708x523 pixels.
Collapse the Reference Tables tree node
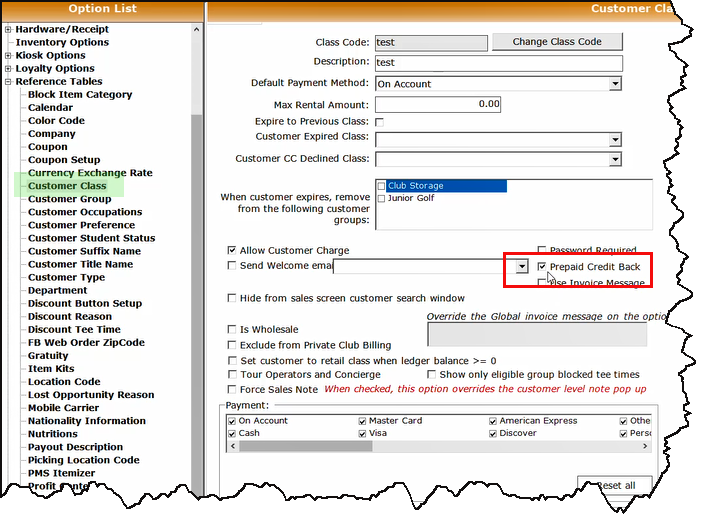point(8,82)
